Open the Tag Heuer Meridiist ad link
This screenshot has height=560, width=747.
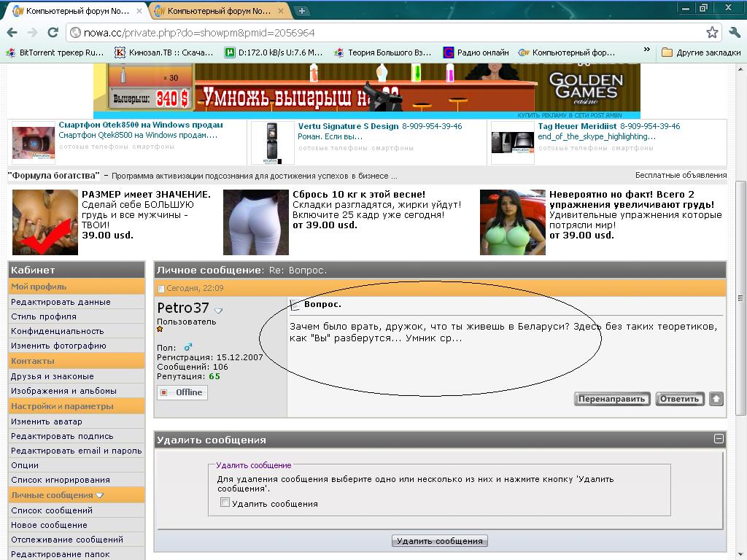tap(577, 126)
